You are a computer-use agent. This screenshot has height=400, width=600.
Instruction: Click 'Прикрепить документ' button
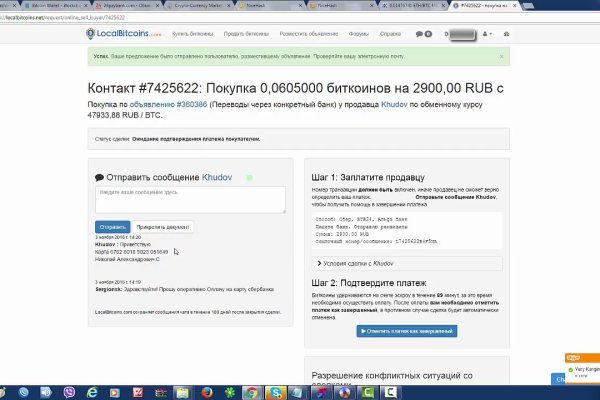coord(164,227)
